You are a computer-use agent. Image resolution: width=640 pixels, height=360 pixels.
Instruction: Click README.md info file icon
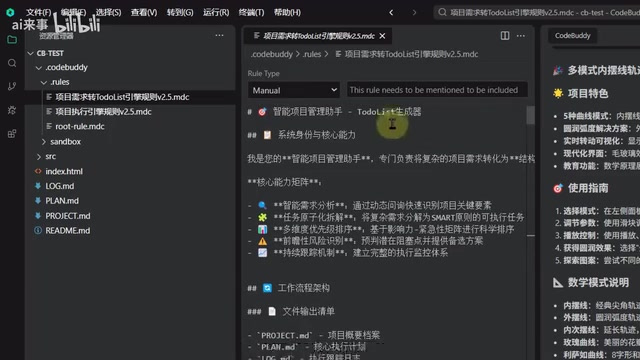pos(38,231)
